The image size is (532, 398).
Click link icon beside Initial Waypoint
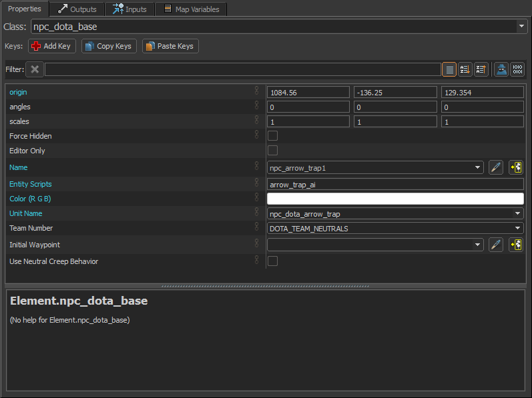tap(256, 243)
